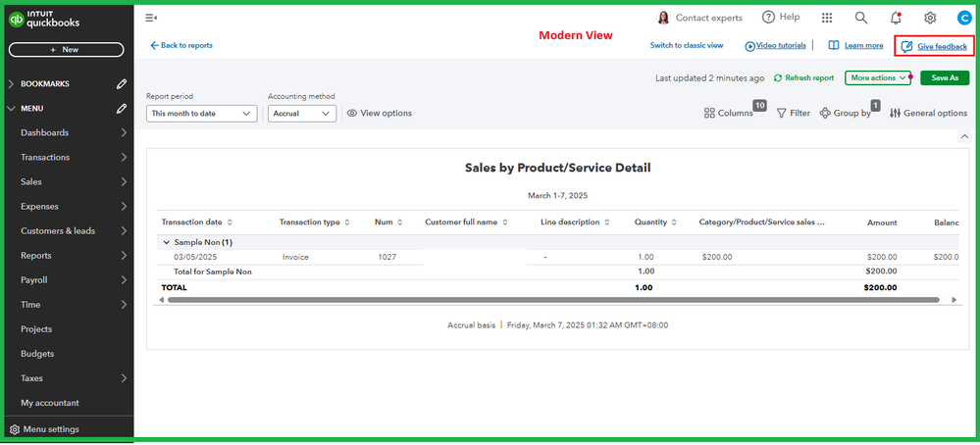The width and height of the screenshot is (980, 445).
Task: Collapse the Sample Non group
Action: tap(166, 242)
